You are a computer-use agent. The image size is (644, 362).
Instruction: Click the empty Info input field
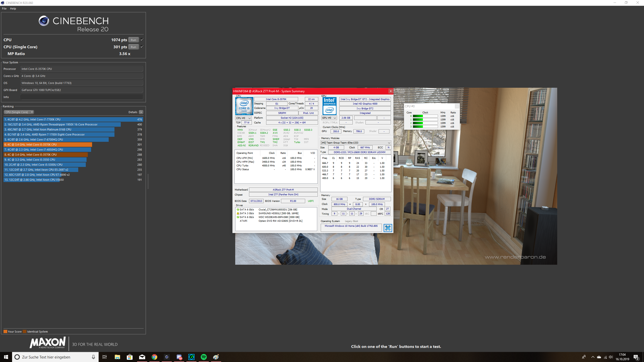click(x=82, y=97)
